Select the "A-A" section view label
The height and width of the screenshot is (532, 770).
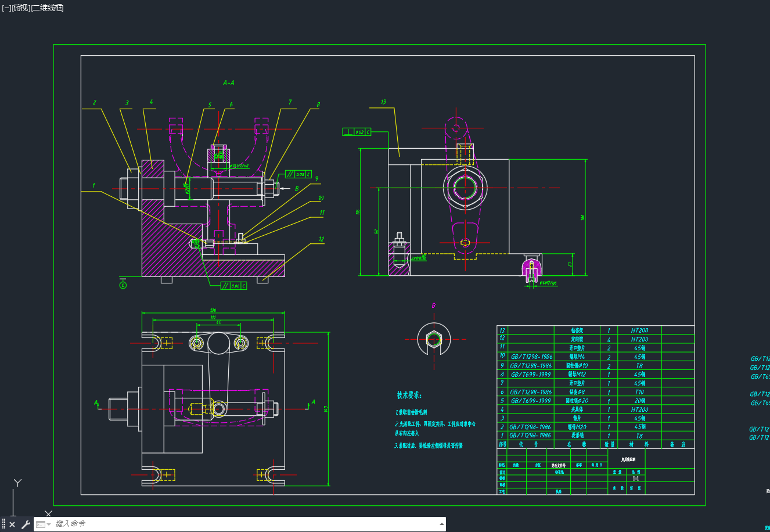point(229,83)
